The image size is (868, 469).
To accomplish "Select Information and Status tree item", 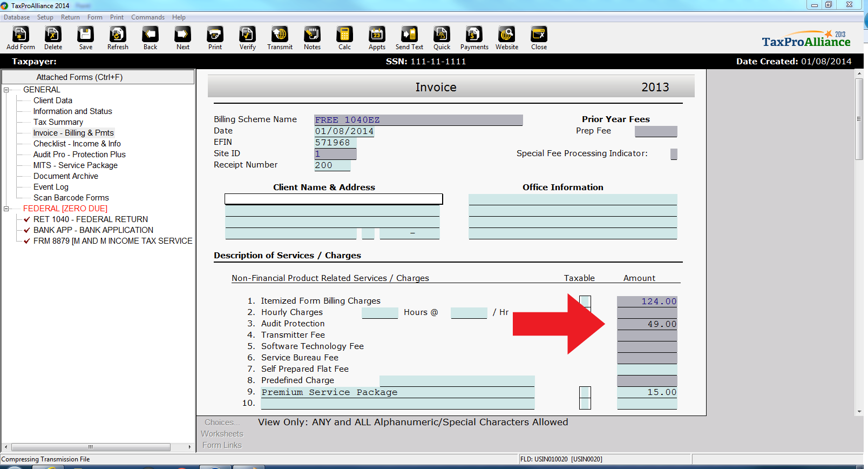I will pyautogui.click(x=73, y=111).
